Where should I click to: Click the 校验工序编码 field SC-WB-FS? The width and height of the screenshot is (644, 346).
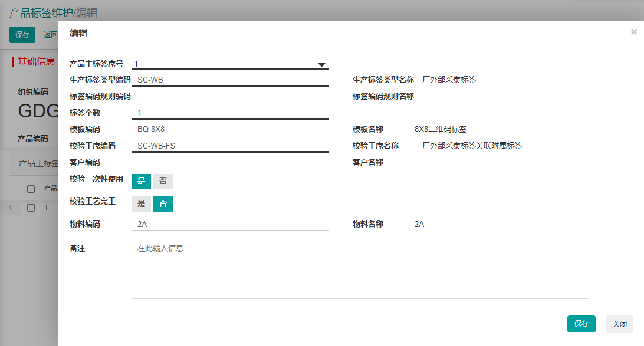point(230,146)
